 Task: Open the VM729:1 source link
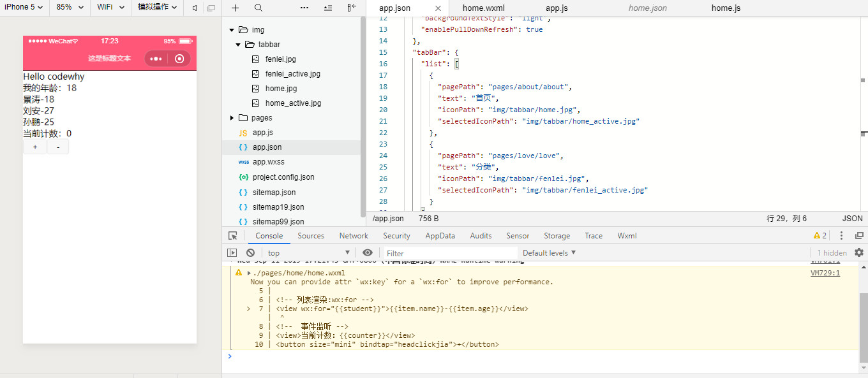(x=825, y=273)
